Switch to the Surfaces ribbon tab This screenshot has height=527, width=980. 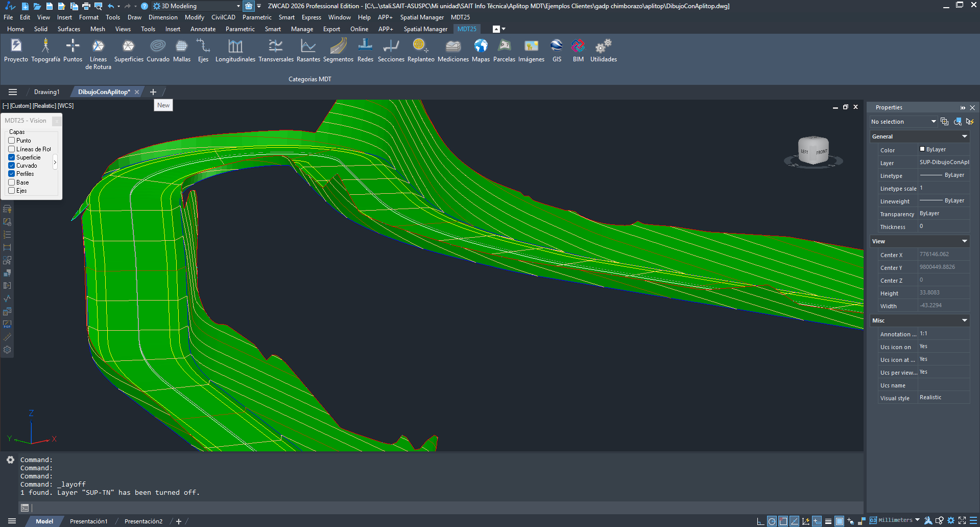point(69,29)
